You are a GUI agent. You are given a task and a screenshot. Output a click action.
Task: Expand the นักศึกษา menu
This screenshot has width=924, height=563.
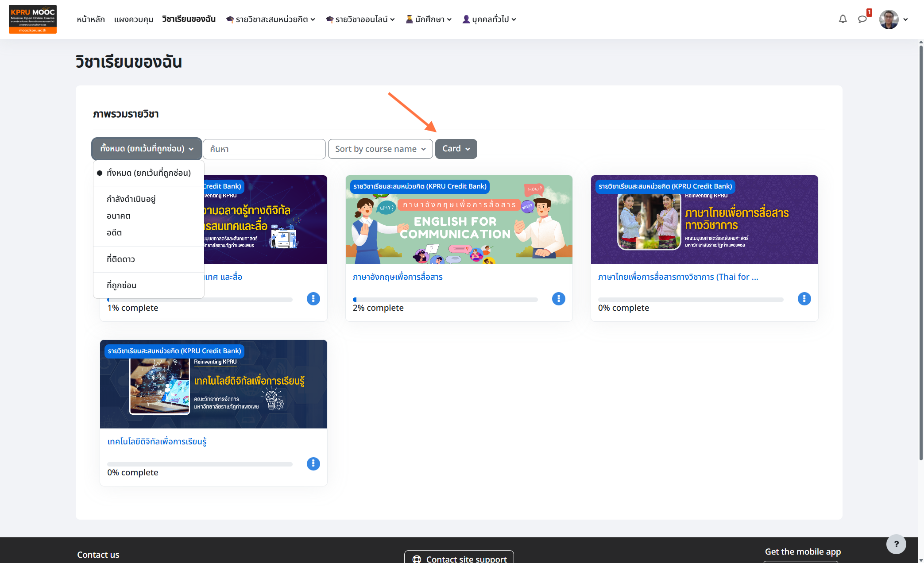point(429,19)
